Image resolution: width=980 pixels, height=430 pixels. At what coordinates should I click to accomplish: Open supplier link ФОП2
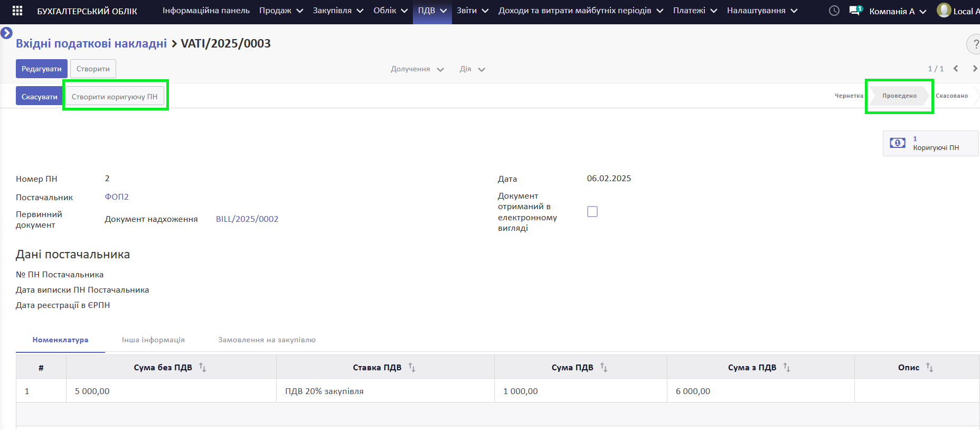tap(117, 197)
